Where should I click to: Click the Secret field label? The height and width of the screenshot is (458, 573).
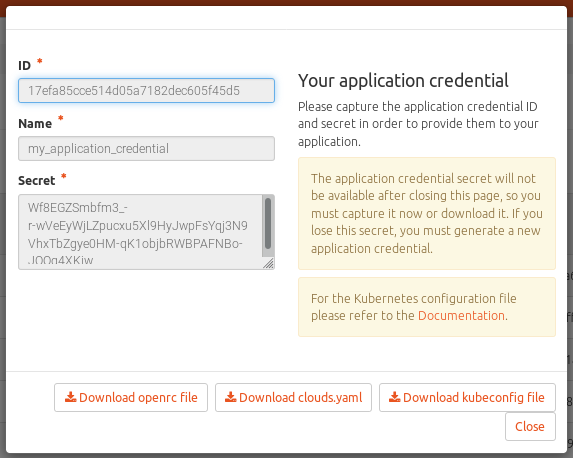pyautogui.click(x=37, y=181)
